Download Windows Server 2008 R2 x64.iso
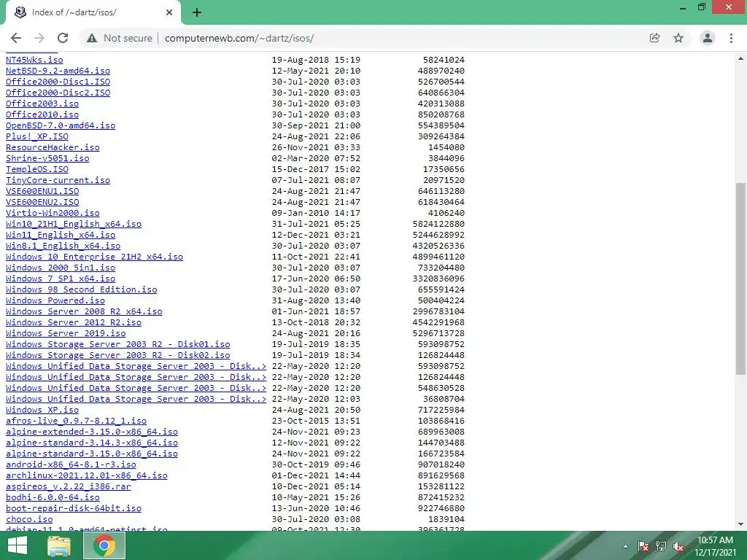 tap(84, 311)
